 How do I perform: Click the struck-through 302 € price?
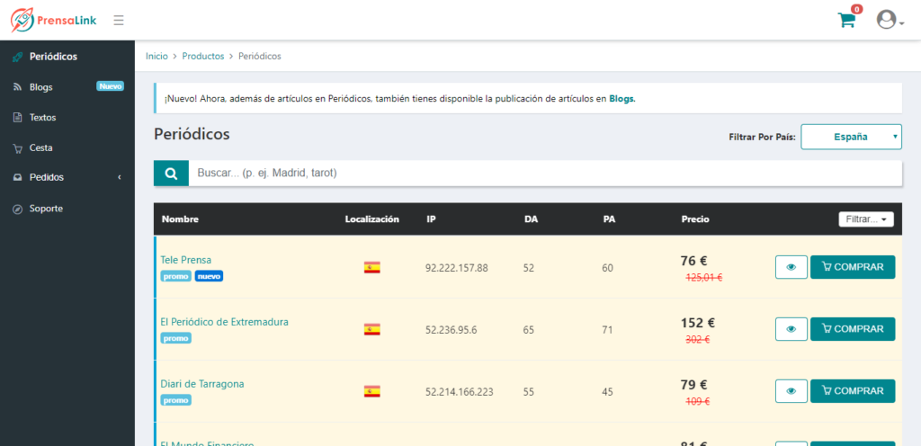(x=697, y=339)
